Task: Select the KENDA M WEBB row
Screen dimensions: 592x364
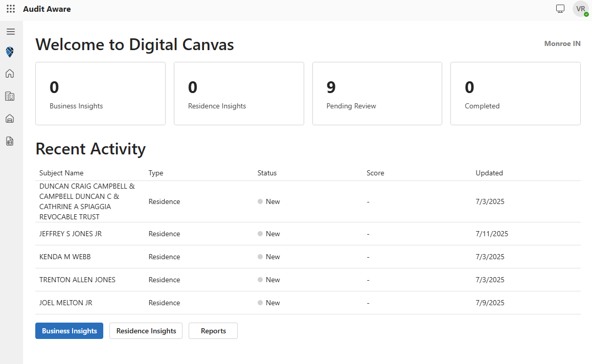Action: [308, 257]
